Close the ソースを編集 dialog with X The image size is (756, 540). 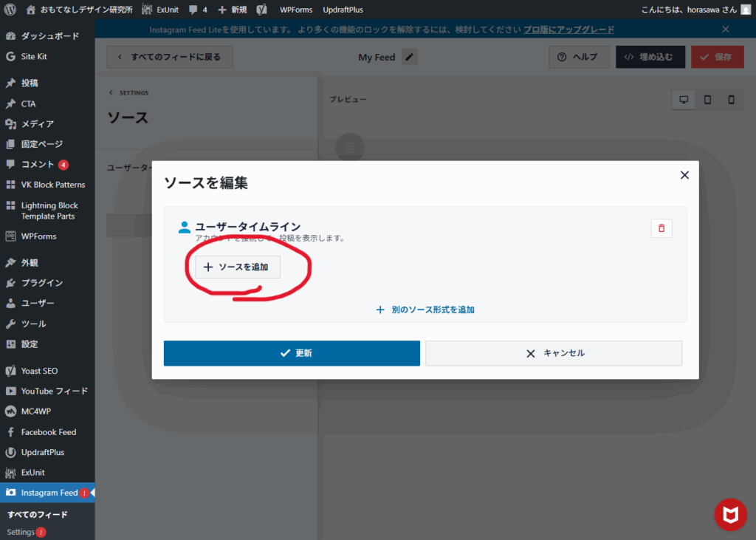[x=684, y=175]
